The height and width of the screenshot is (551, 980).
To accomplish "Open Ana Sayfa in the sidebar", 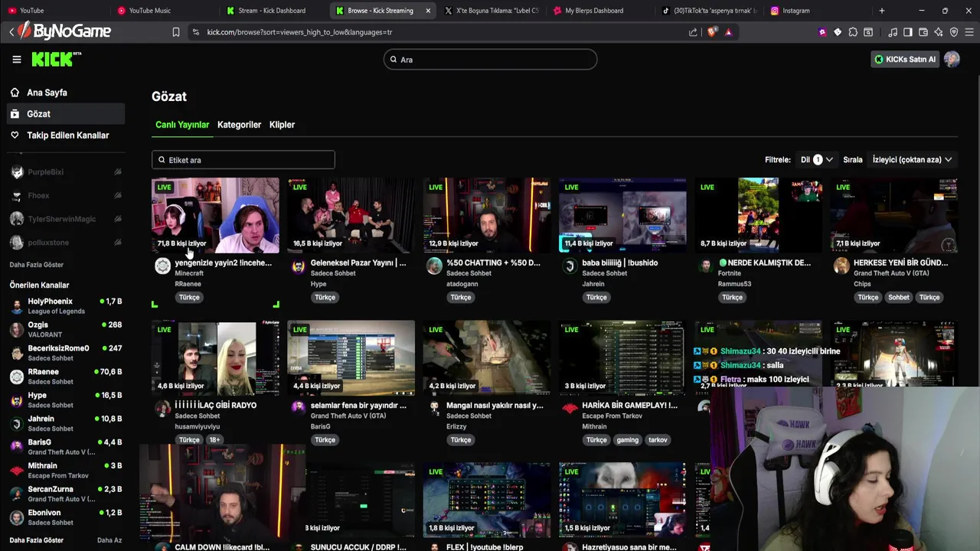I will [x=65, y=93].
